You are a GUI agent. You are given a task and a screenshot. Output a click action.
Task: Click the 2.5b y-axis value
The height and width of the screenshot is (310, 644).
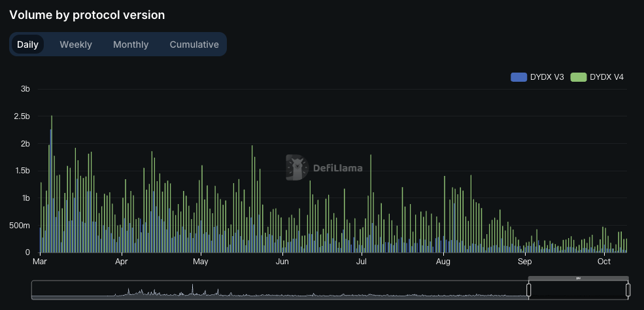coord(22,116)
